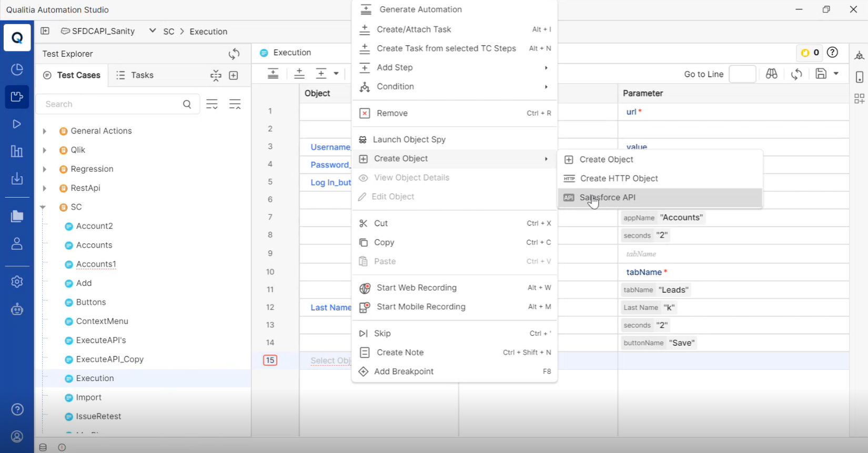Open the ExecuteAPI_Copy test case

click(109, 359)
